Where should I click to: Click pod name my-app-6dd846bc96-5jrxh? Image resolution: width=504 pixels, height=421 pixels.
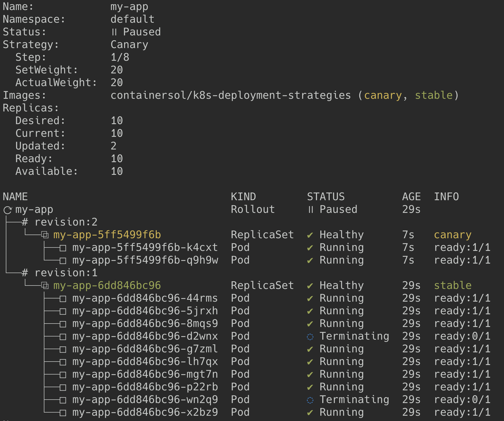[145, 311]
